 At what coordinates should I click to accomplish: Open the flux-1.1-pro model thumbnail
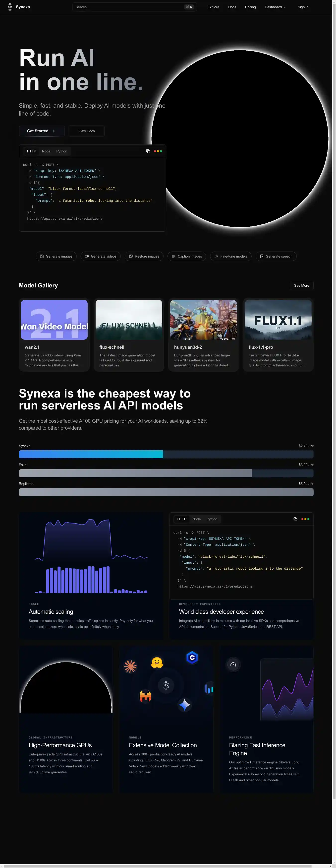[278, 320]
